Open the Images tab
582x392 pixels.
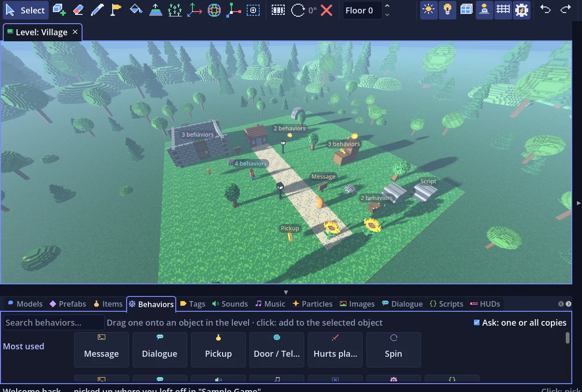pyautogui.click(x=357, y=304)
